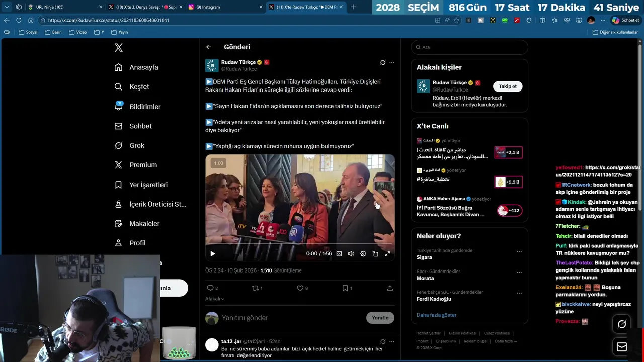Viewport: 644px width, 362px height.
Task: Go back using Gönderi back arrow
Action: tap(209, 47)
